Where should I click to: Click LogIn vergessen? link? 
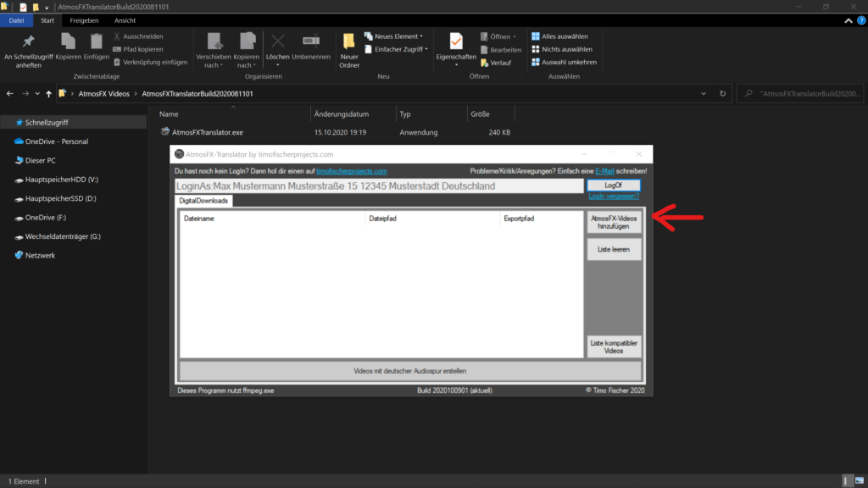point(614,197)
